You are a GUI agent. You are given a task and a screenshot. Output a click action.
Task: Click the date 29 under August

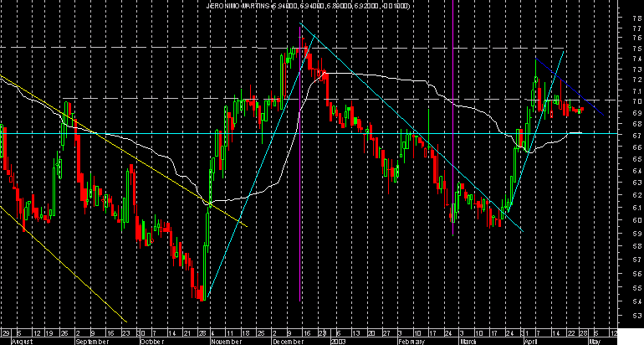(x=5, y=333)
